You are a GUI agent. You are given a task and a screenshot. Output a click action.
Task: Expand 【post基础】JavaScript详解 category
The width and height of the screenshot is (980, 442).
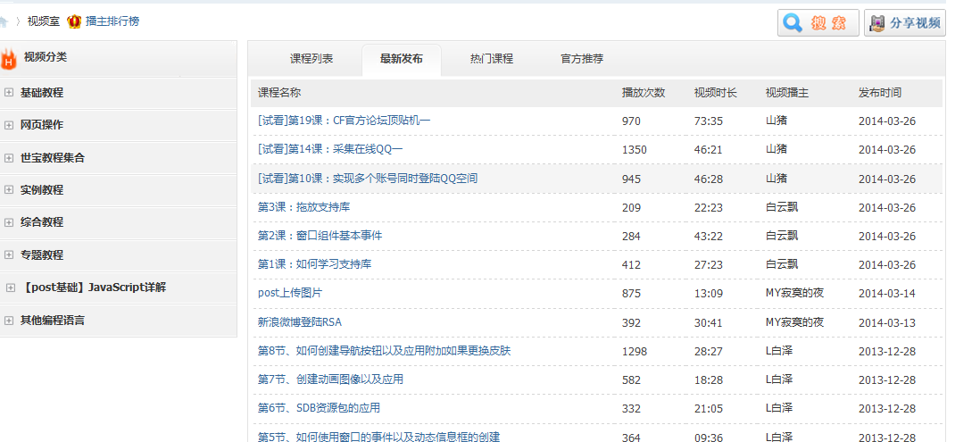tap(10, 288)
